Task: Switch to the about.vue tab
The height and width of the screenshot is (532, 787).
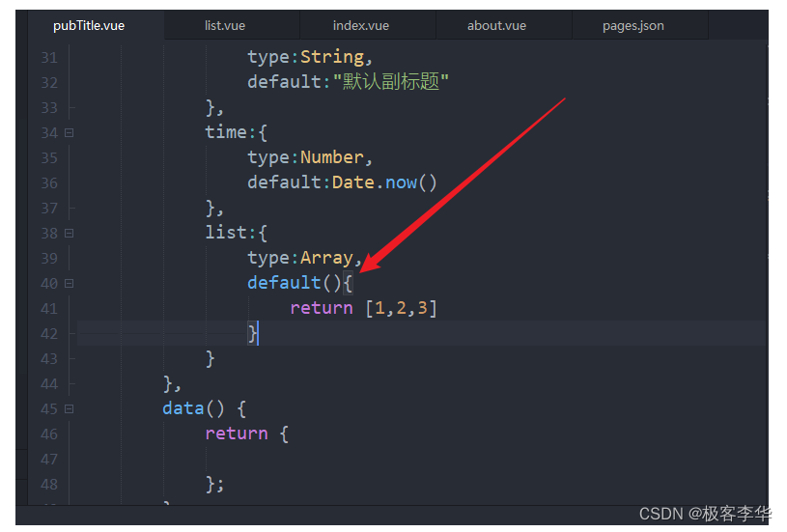Action: coord(497,26)
